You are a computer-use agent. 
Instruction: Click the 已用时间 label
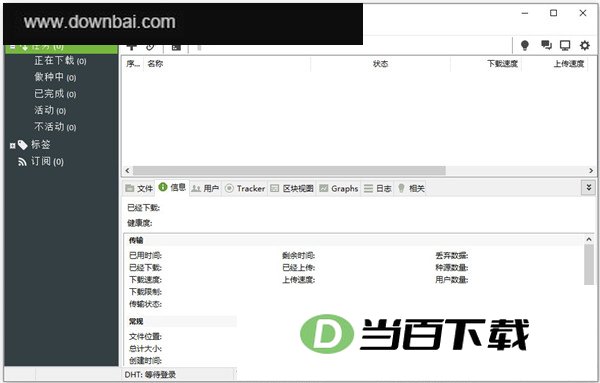click(x=145, y=255)
